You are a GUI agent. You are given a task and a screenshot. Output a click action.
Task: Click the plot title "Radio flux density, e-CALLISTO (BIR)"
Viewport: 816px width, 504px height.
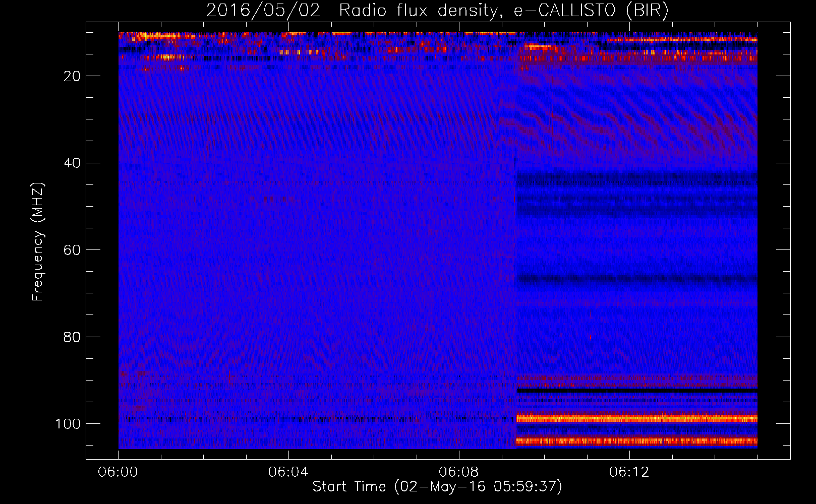503,11
